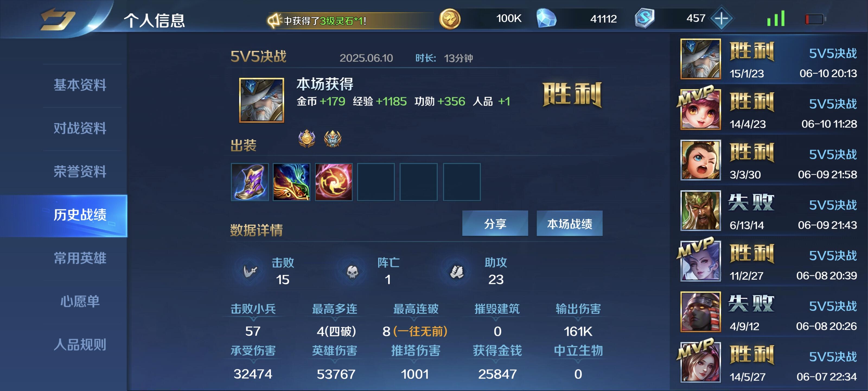This screenshot has height=391, width=868.
Task: Tap the blue diamond currency icon
Action: click(546, 18)
